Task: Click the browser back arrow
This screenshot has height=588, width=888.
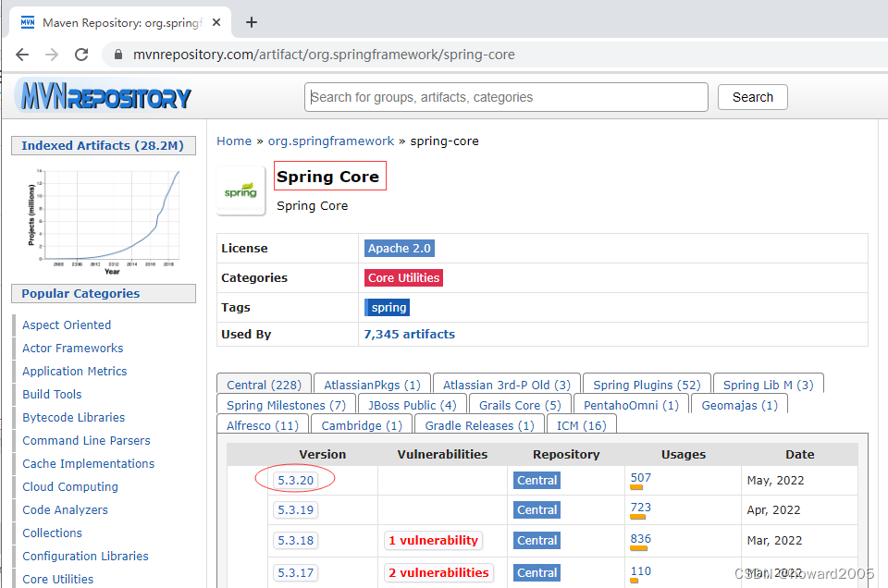Action: point(22,55)
